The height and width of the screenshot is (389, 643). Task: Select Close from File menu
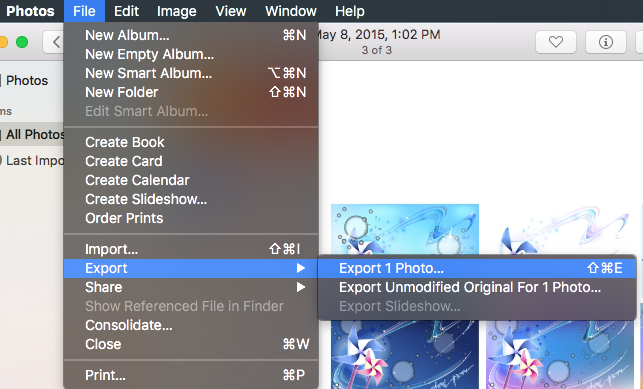coord(191,344)
